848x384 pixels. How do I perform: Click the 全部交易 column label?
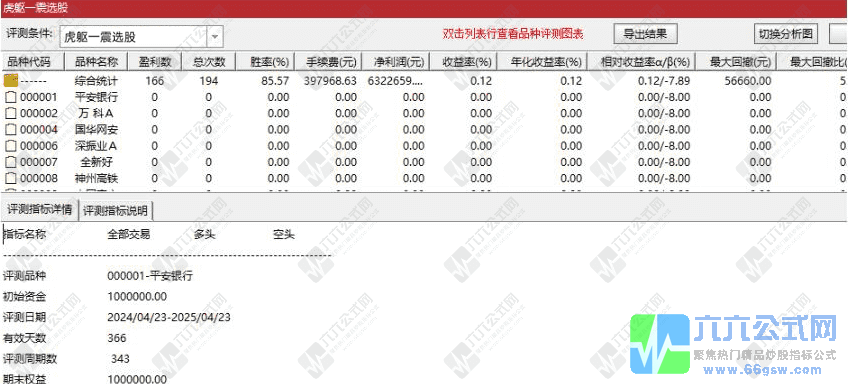pyautogui.click(x=129, y=234)
